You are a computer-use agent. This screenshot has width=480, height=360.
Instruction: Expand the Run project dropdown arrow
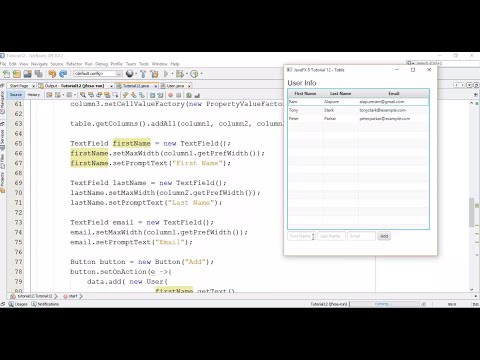click(x=172, y=74)
